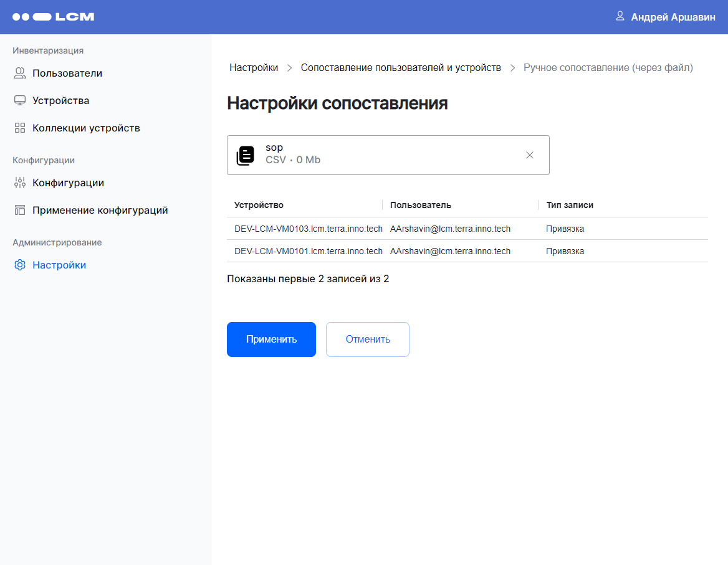Open Сопоставление пользователей и устройств breadcrumb
728x565 pixels.
tap(401, 67)
